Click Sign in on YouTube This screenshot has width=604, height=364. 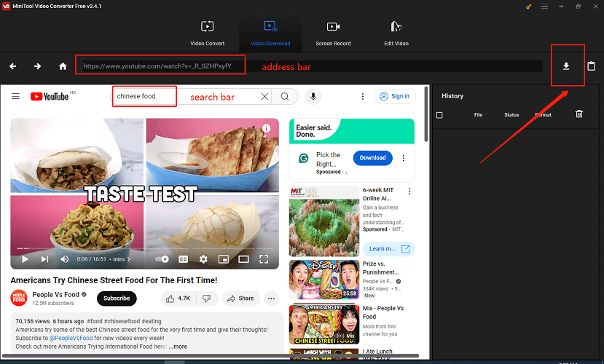click(395, 96)
